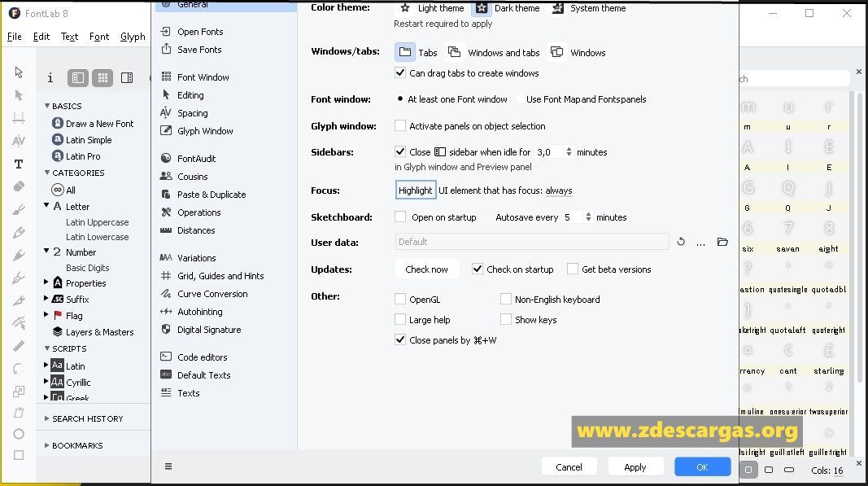The width and height of the screenshot is (868, 486).
Task: Enable Show keys option
Action: click(x=505, y=319)
